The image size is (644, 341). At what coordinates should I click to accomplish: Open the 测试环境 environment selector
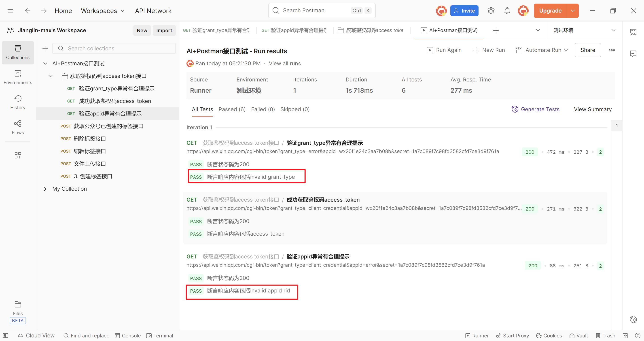[x=584, y=30]
